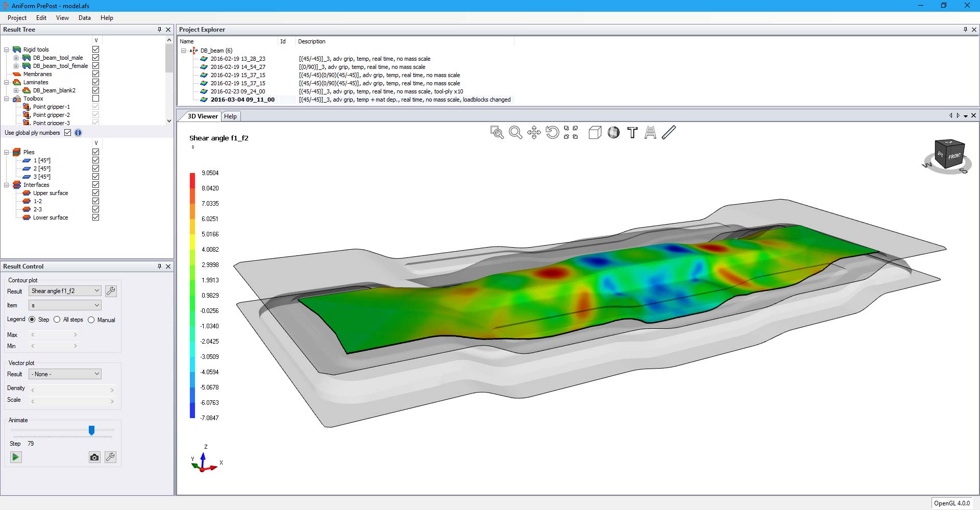Select the zoom-to-region tool in the viewer
This screenshot has width=980, height=510.
click(x=497, y=133)
